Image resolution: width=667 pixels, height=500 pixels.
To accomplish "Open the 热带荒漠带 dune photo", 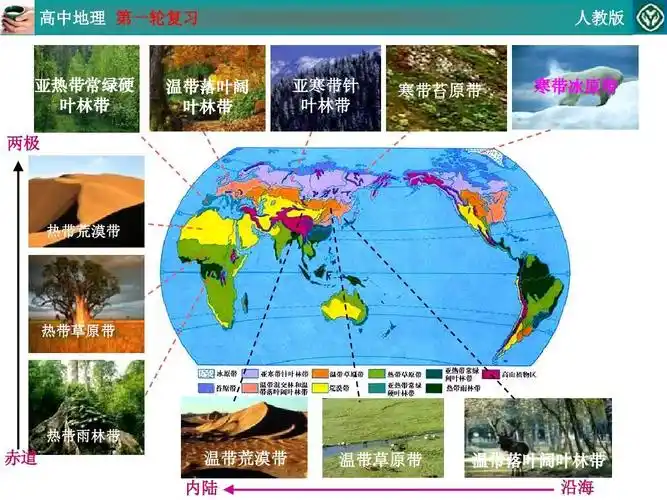I will 86,202.
